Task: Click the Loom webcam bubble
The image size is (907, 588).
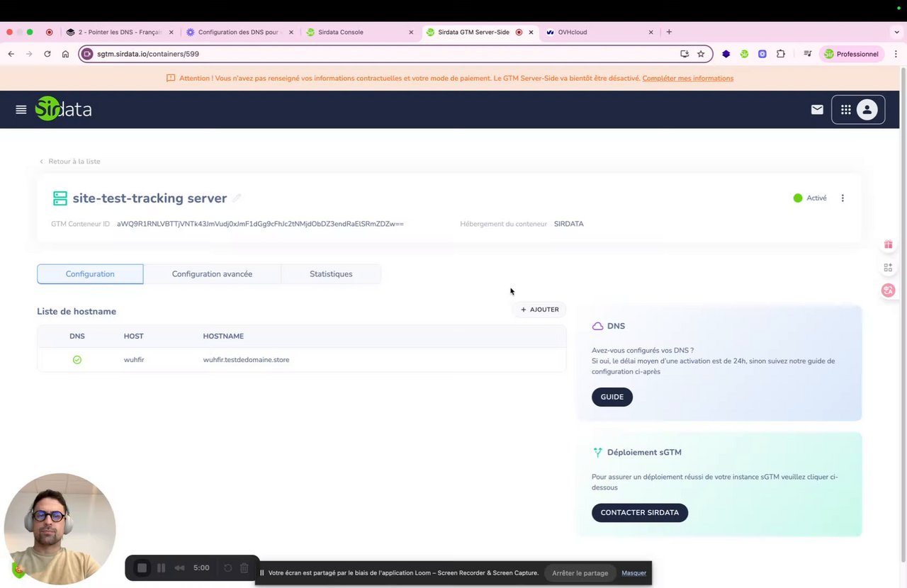Action: click(60, 529)
